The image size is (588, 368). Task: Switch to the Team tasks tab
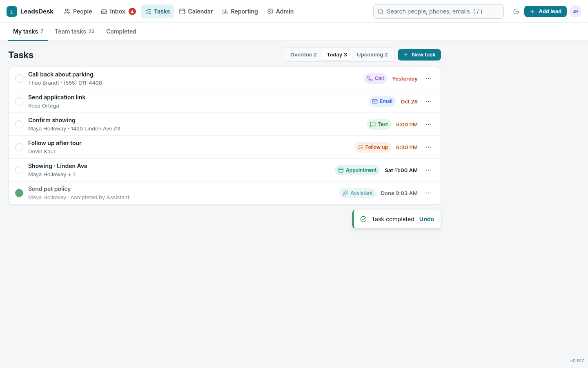tap(75, 31)
